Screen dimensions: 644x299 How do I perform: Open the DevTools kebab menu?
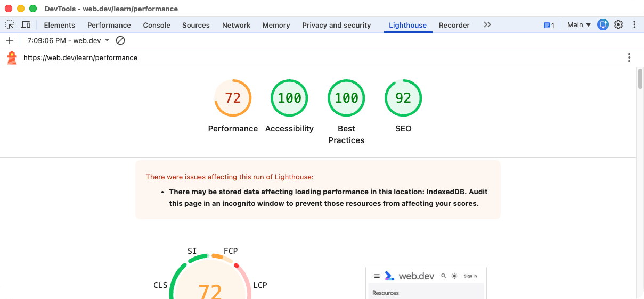coord(634,24)
